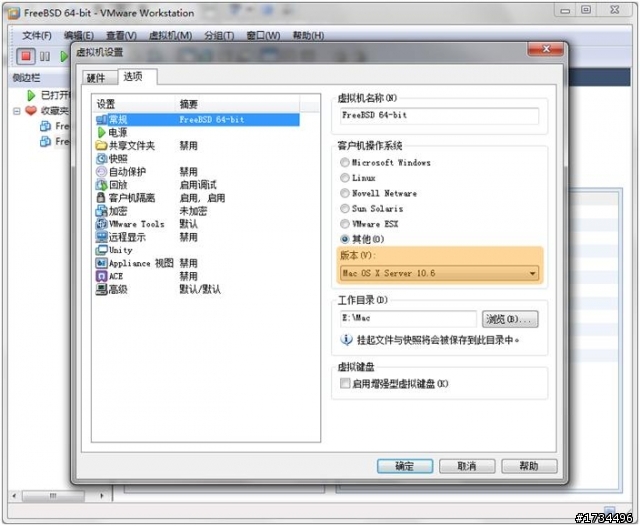Open the 编辑(E) menu

click(x=79, y=36)
